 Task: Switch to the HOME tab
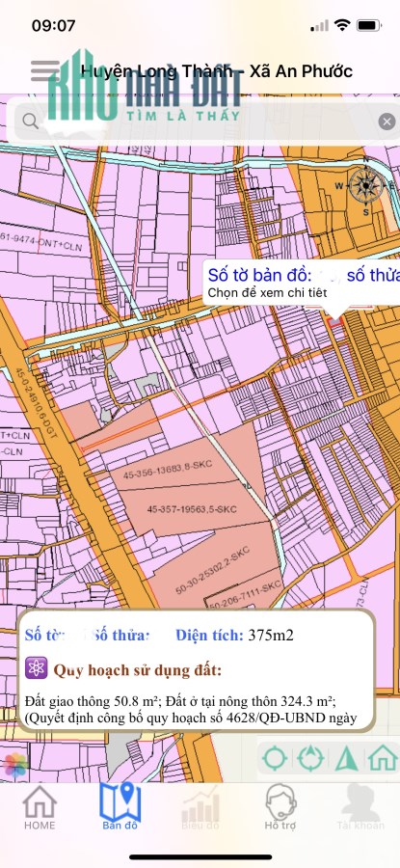point(40,807)
